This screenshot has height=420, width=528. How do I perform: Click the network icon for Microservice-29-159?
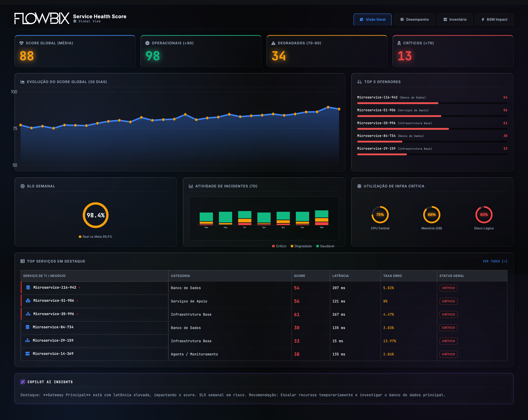point(28,340)
